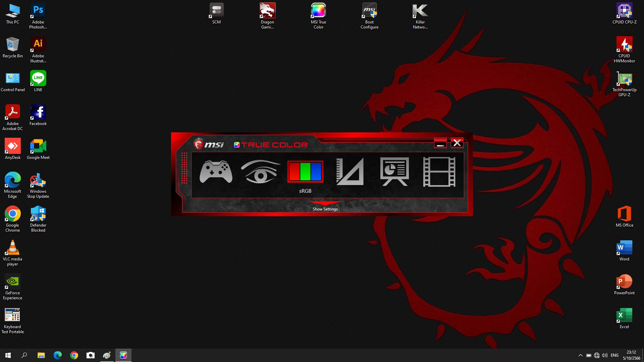The height and width of the screenshot is (362, 644).
Task: Select the Adobe Photoshop shortcut
Action: pyautogui.click(x=38, y=16)
